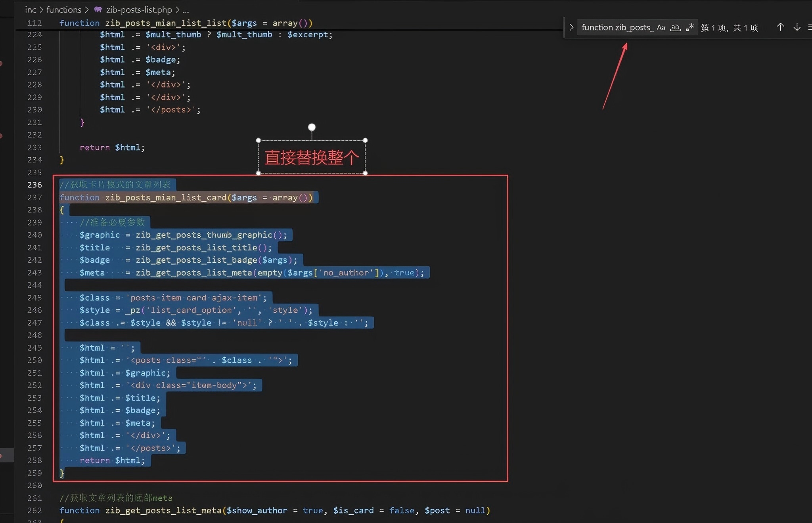Click line number 236 in the gutter
This screenshot has width=812, height=523.
(34, 185)
